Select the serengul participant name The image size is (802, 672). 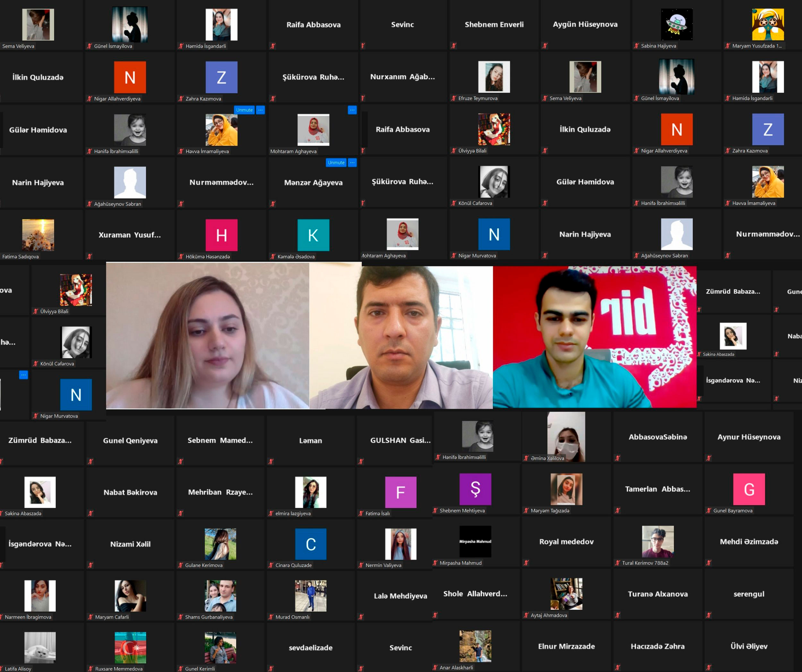pyautogui.click(x=749, y=594)
